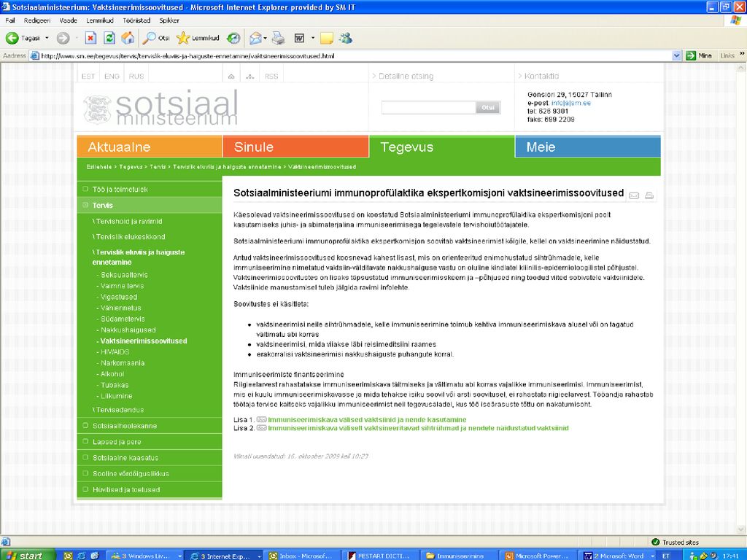Image resolution: width=747 pixels, height=560 pixels.
Task: Open the Mail envelope toolbar icon
Action: click(x=255, y=38)
